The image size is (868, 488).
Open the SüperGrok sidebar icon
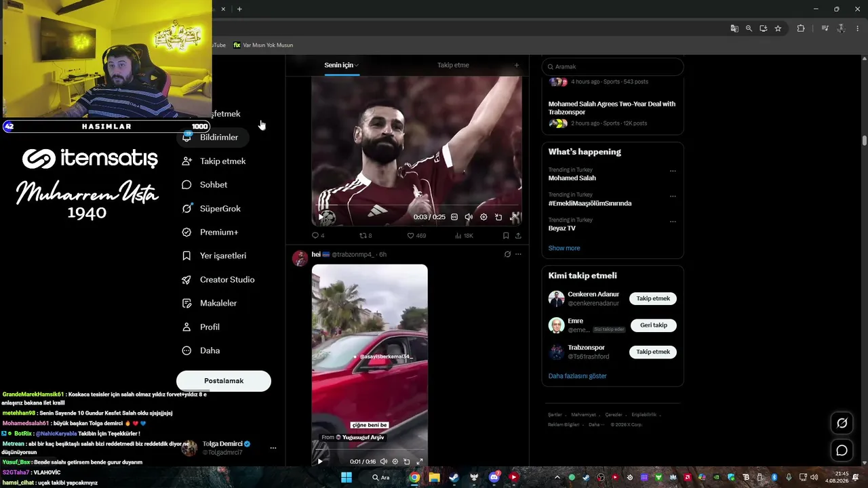point(187,209)
